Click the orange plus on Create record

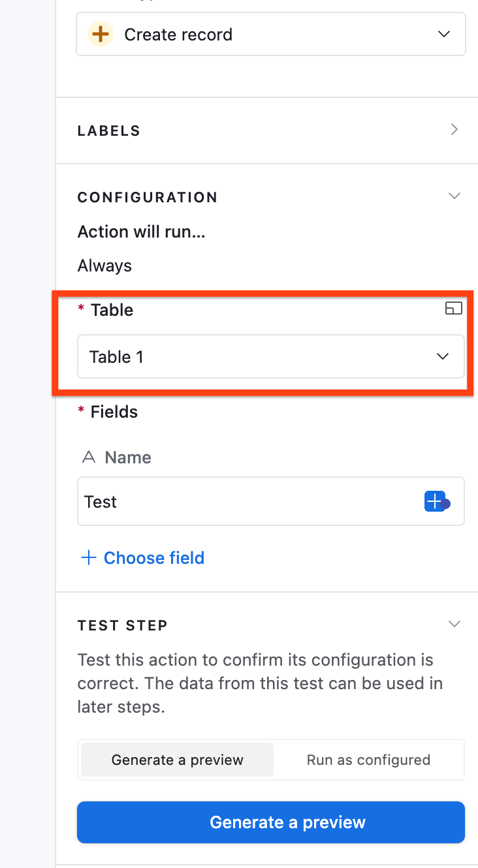pyautogui.click(x=100, y=34)
